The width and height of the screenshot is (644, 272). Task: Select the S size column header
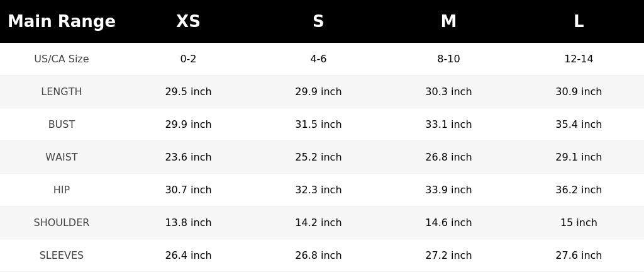click(x=318, y=21)
